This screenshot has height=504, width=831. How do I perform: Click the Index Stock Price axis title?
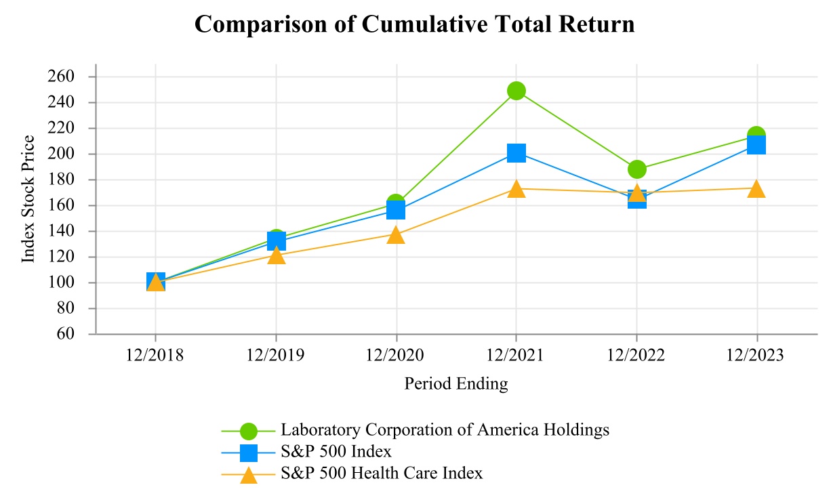click(28, 199)
